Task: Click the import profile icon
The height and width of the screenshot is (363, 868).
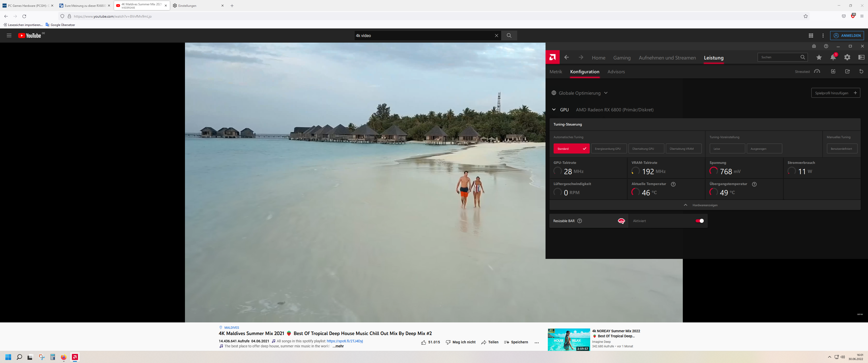Action: pyautogui.click(x=833, y=71)
